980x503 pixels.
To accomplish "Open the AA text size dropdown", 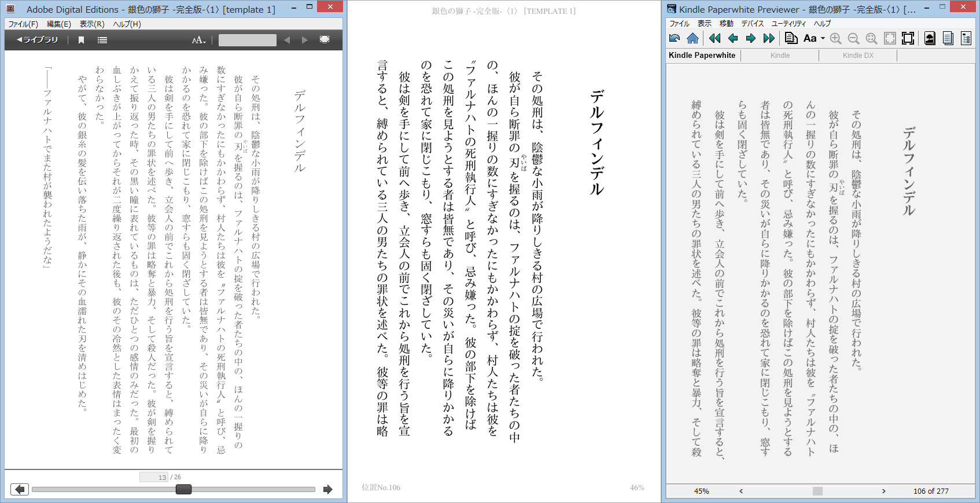I will click(x=199, y=40).
